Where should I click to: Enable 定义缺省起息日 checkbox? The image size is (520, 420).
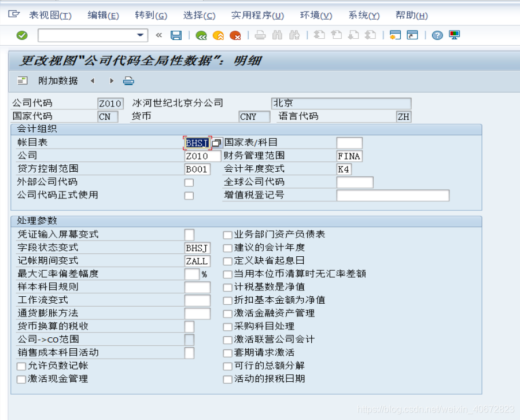pos(227,261)
